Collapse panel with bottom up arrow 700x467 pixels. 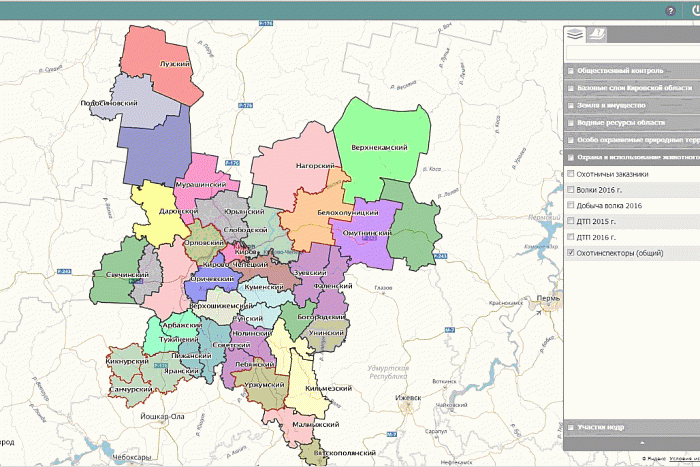tap(642, 443)
